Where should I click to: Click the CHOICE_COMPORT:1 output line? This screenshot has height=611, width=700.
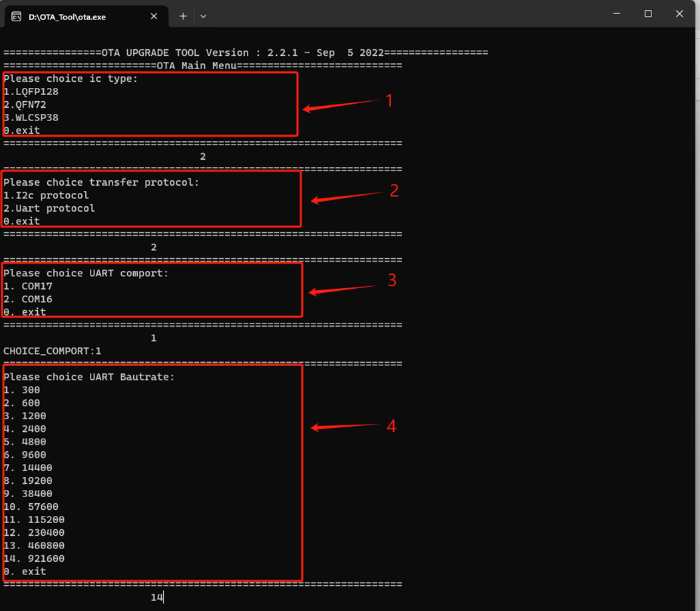pos(52,351)
